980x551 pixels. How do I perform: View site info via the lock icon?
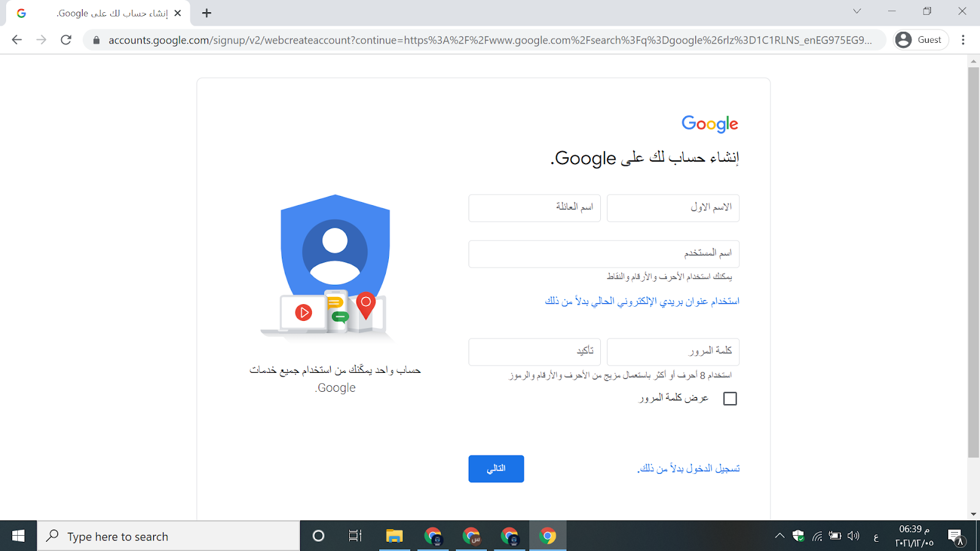coord(96,40)
